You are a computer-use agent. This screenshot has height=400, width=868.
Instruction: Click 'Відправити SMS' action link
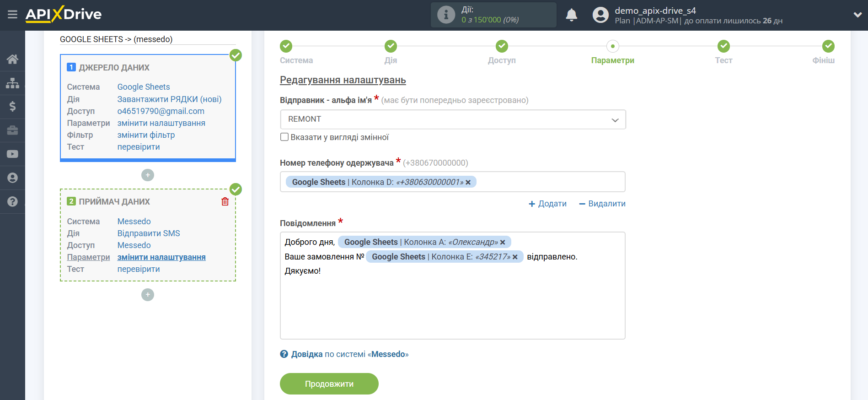(149, 233)
